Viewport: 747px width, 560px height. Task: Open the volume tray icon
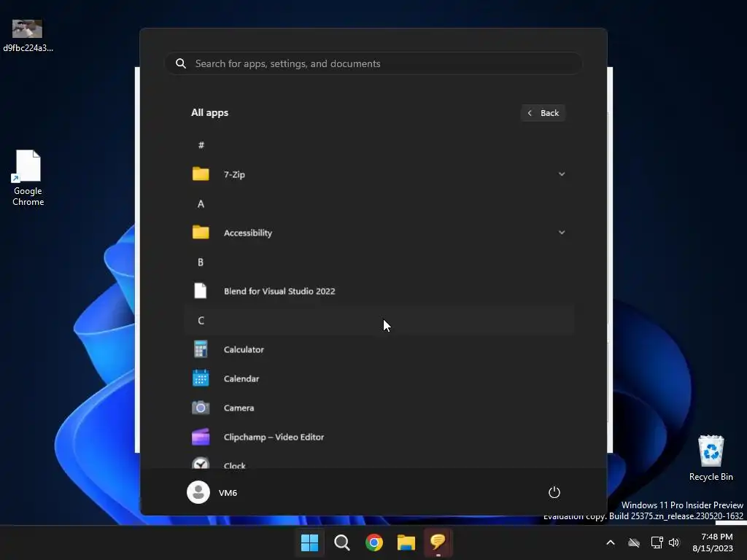pyautogui.click(x=674, y=542)
